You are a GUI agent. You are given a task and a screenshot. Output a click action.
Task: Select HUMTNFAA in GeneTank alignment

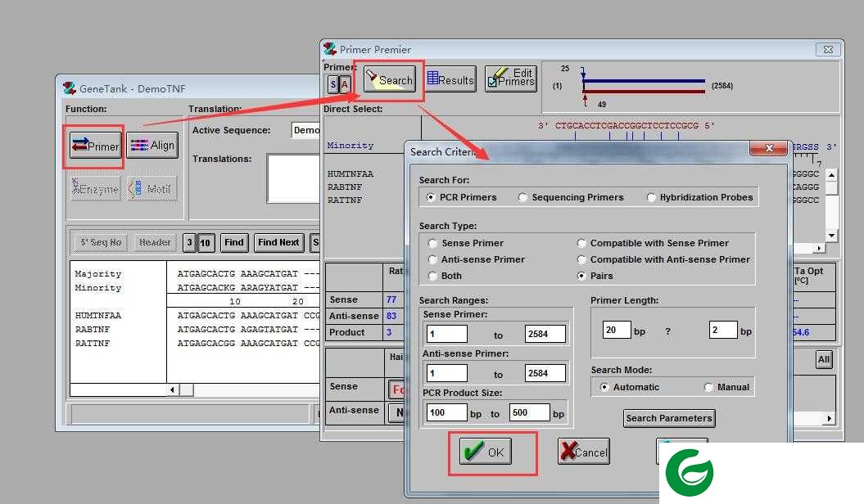point(98,315)
